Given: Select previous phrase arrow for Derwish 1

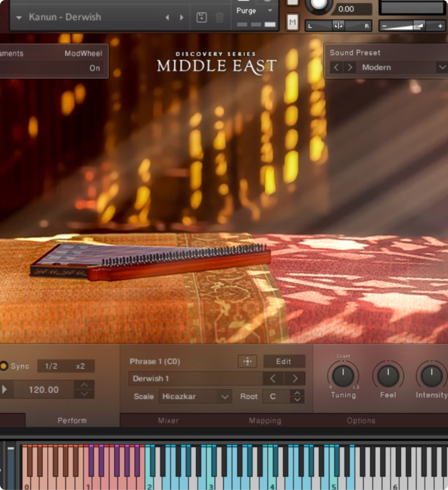Looking at the screenshot, I should pyautogui.click(x=273, y=378).
